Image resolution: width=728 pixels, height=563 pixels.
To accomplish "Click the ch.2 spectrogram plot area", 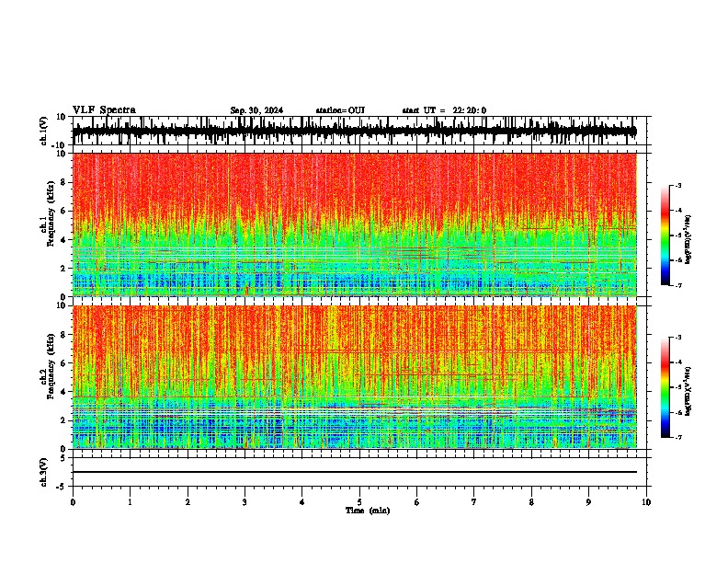I will tap(355, 377).
